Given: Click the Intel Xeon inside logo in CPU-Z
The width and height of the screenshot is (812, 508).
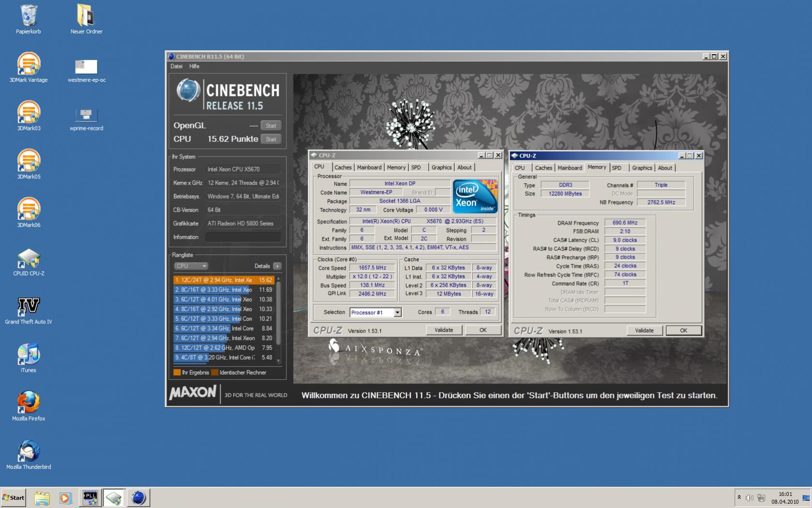Looking at the screenshot, I should (x=475, y=196).
